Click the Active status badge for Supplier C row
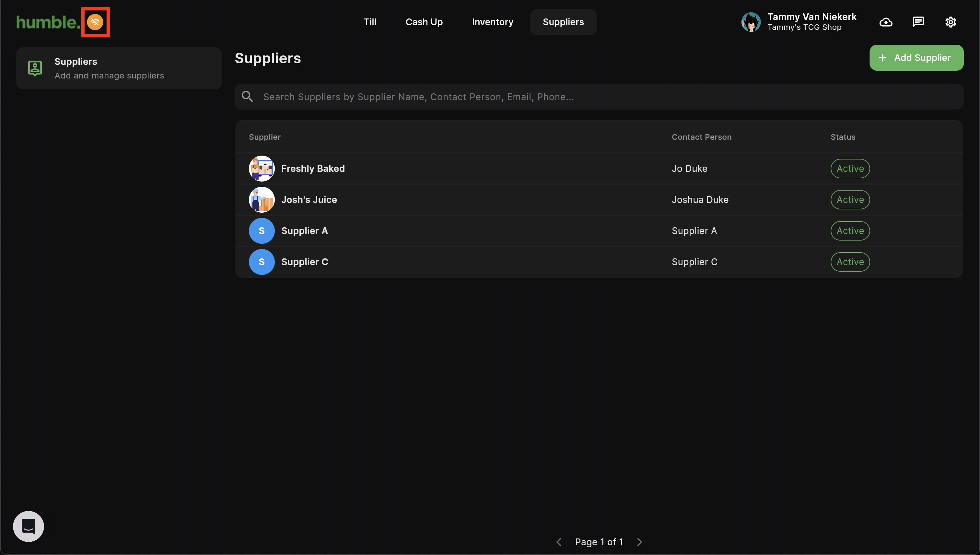 [850, 262]
